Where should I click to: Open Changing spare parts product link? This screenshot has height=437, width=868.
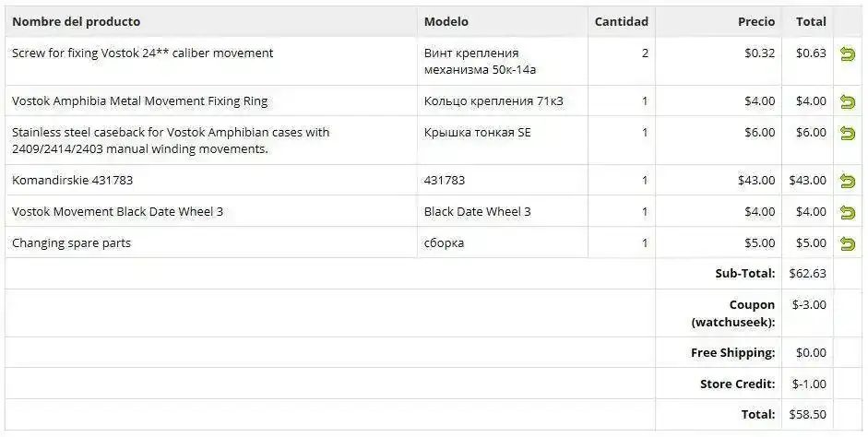click(x=71, y=243)
